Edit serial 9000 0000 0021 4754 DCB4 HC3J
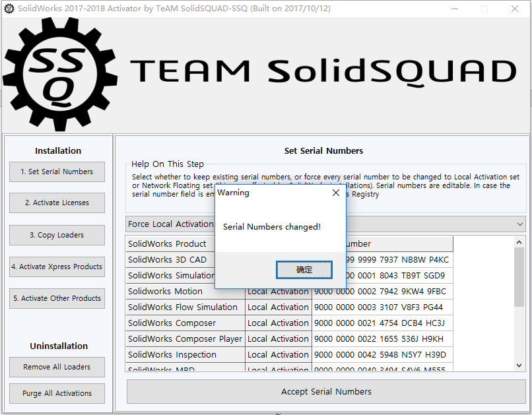 [382, 323]
